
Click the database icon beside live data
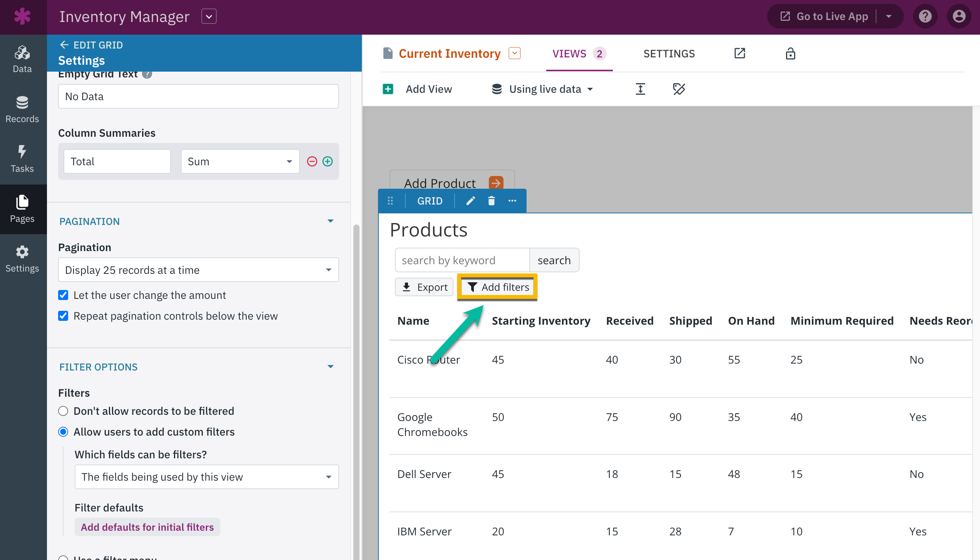coord(497,89)
